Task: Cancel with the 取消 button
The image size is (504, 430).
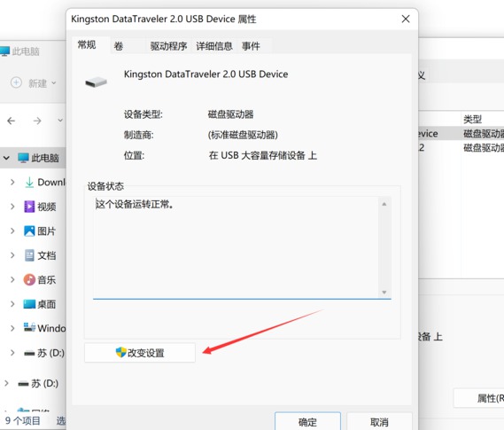Action: coord(379,422)
